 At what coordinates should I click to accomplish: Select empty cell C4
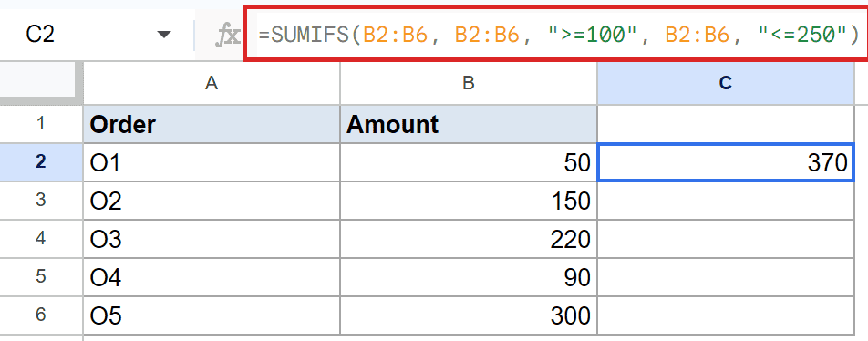[x=725, y=239]
